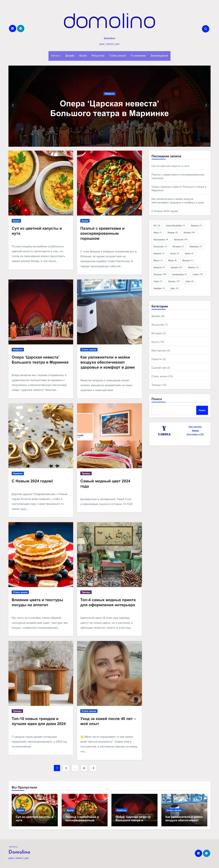This screenshot has width=219, height=868.
Task: Focus the sidebar search text field
Action: pyautogui.click(x=174, y=410)
